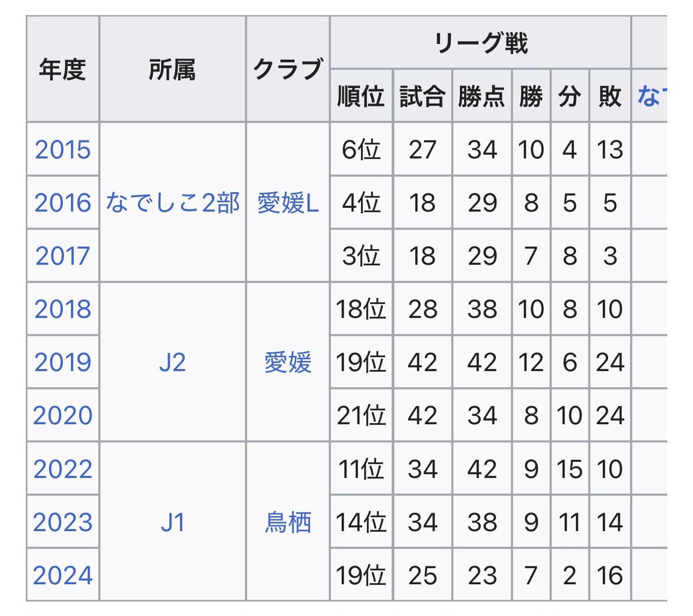Open the 愛媛 club link
Screen dimensions: 693x616
(x=288, y=362)
